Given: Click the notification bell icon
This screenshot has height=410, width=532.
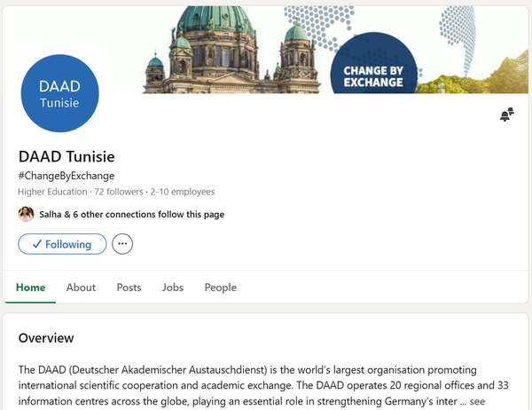Looking at the screenshot, I should [x=507, y=114].
